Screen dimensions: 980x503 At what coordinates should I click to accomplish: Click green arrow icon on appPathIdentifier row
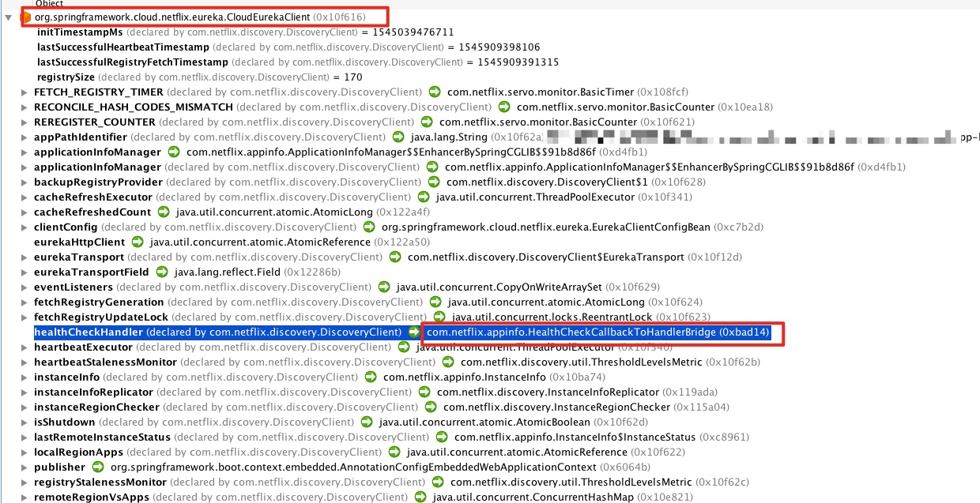398,137
